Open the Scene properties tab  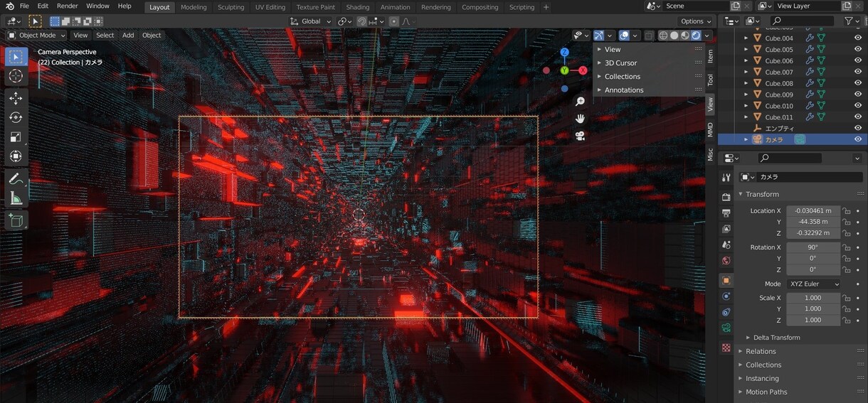(x=726, y=246)
